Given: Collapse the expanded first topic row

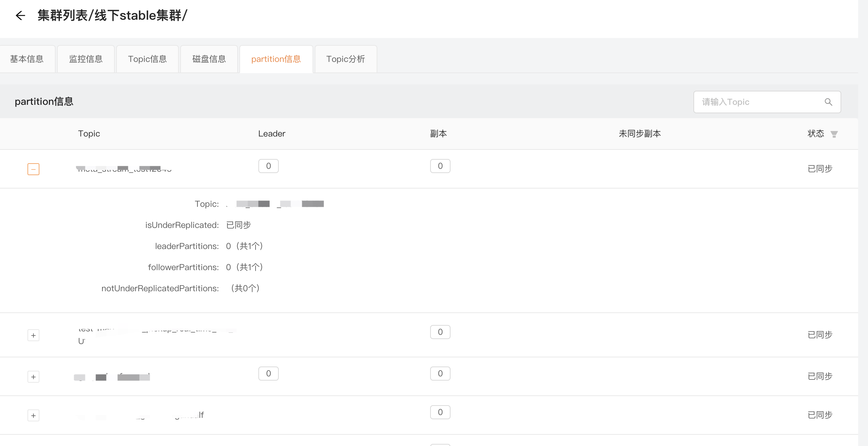Looking at the screenshot, I should pyautogui.click(x=33, y=169).
